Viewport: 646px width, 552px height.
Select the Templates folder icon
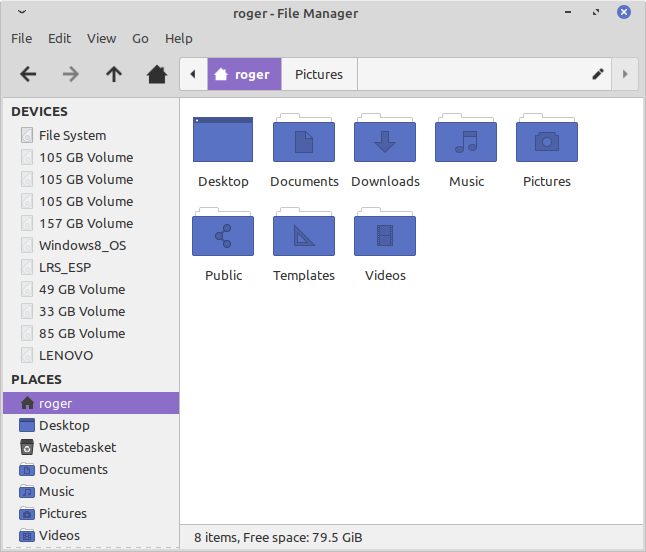click(x=304, y=234)
